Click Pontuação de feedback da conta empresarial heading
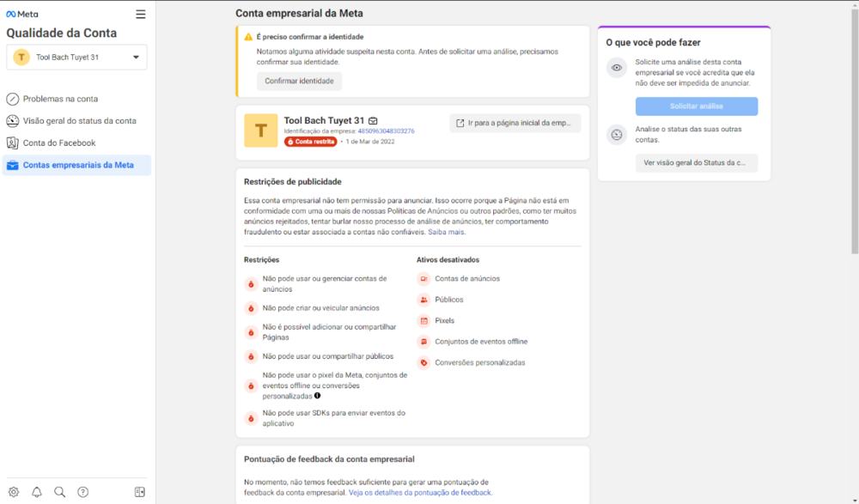The height and width of the screenshot is (504, 859). [x=329, y=459]
